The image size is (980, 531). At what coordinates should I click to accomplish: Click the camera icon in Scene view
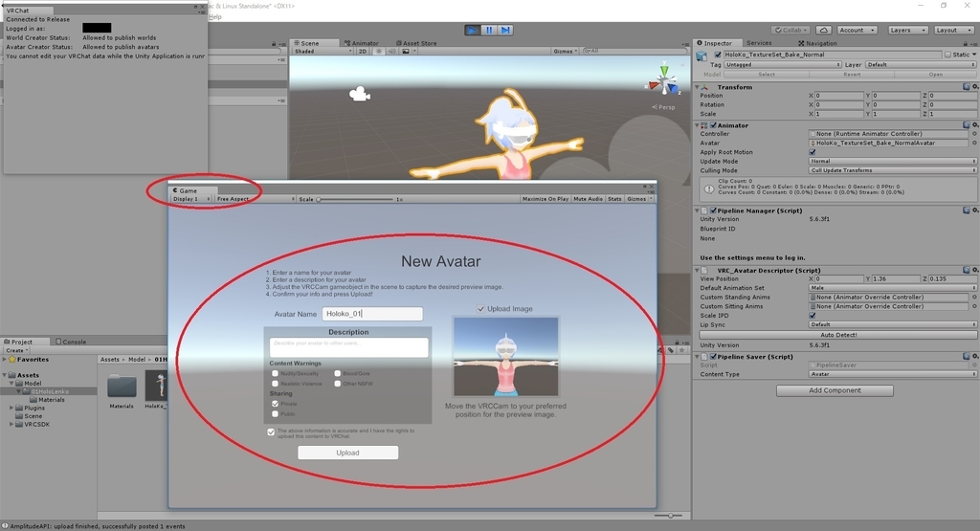[x=360, y=95]
